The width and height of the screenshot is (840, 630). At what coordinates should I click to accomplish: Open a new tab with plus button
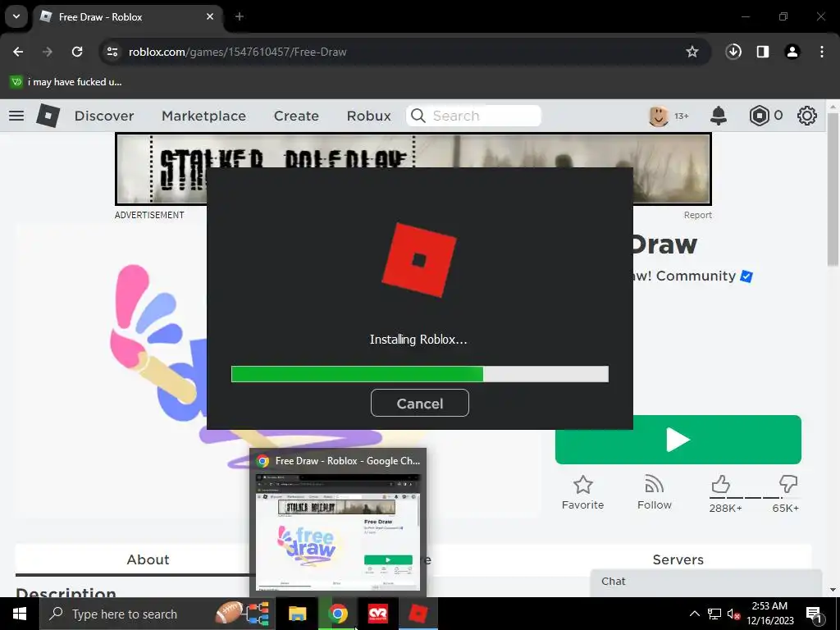coord(240,16)
